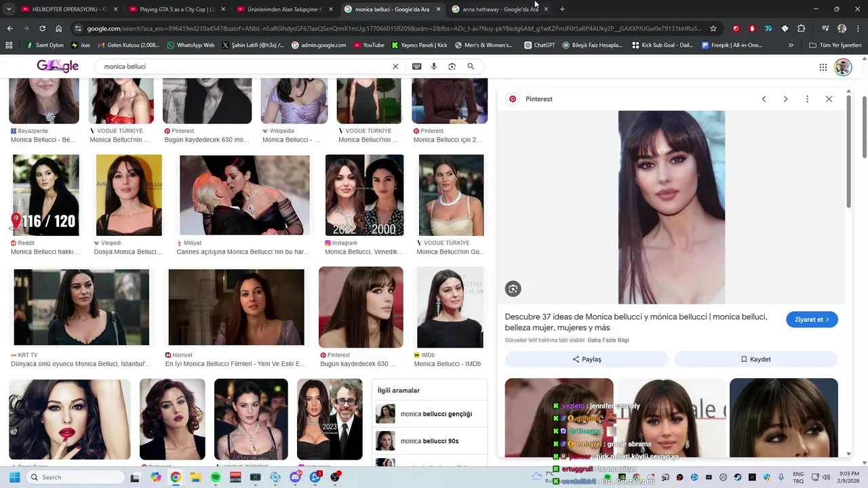Image resolution: width=868 pixels, height=488 pixels.
Task: Focus the Google search input field
Action: point(244,66)
